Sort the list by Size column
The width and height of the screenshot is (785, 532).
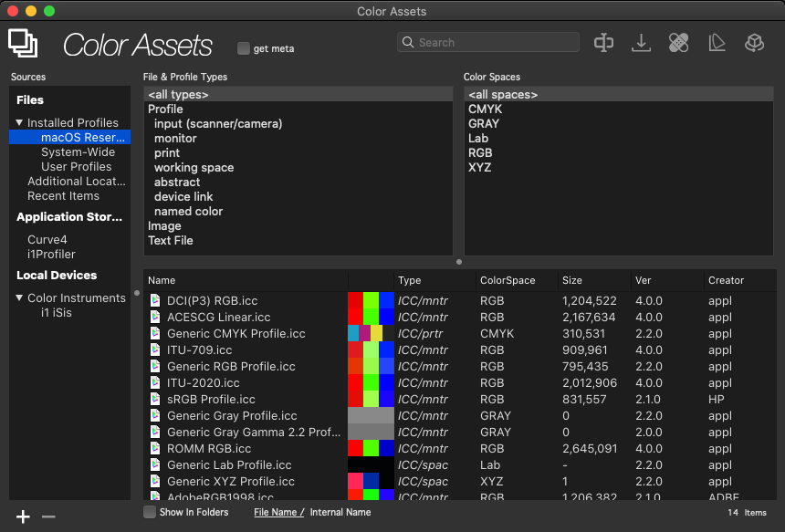coord(572,280)
